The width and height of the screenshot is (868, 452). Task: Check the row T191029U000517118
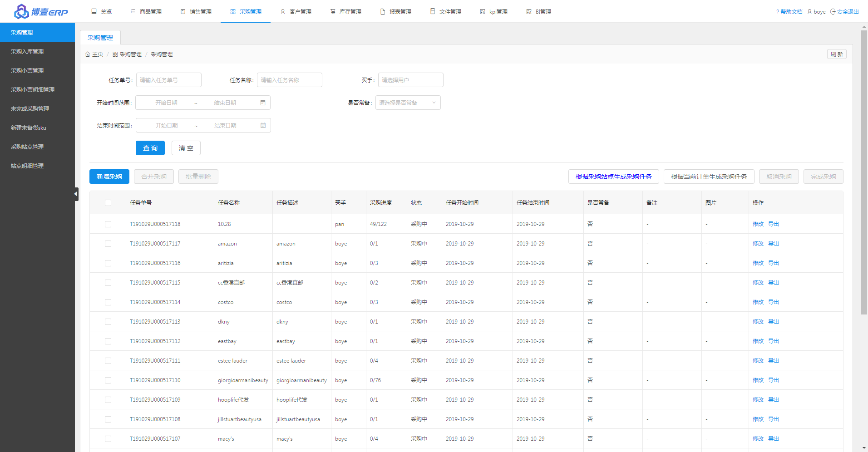point(108,224)
